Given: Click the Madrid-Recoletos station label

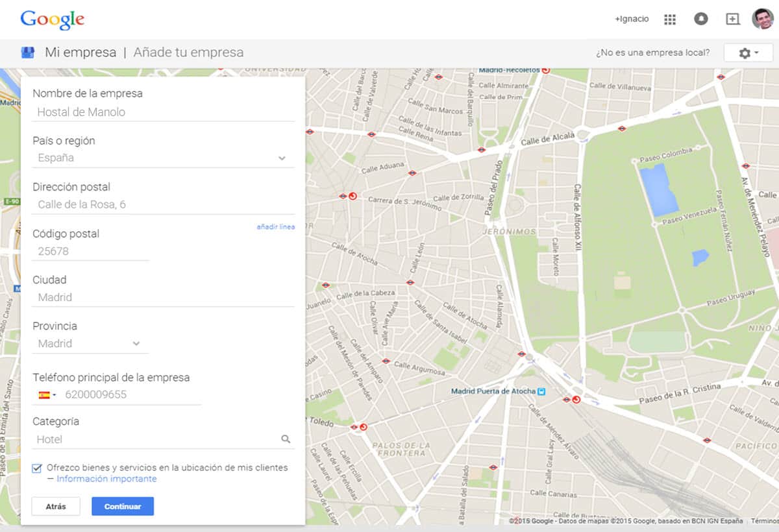Looking at the screenshot, I should click(509, 69).
